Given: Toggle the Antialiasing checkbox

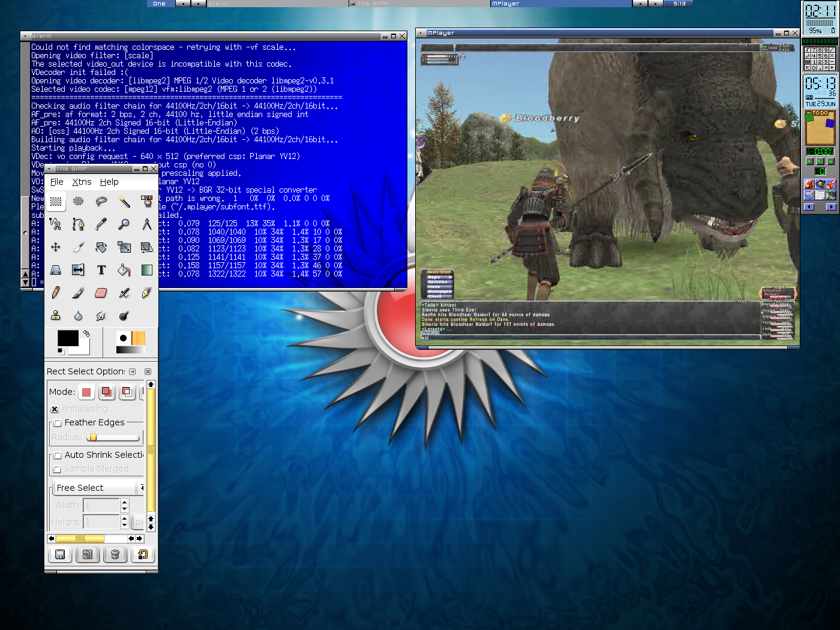Looking at the screenshot, I should click(x=55, y=409).
